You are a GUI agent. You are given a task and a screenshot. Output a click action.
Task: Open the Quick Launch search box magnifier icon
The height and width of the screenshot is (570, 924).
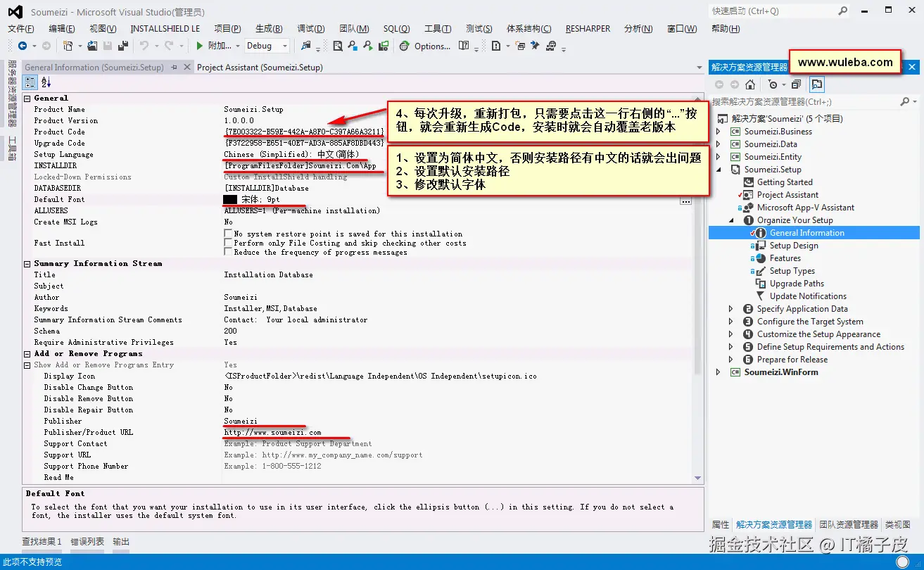tap(843, 11)
